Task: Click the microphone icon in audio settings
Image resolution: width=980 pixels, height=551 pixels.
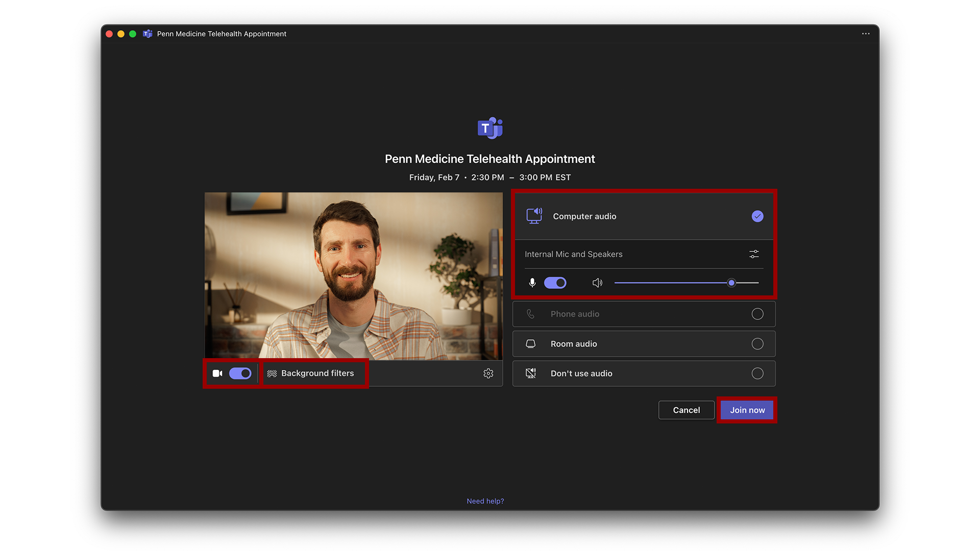Action: tap(532, 283)
